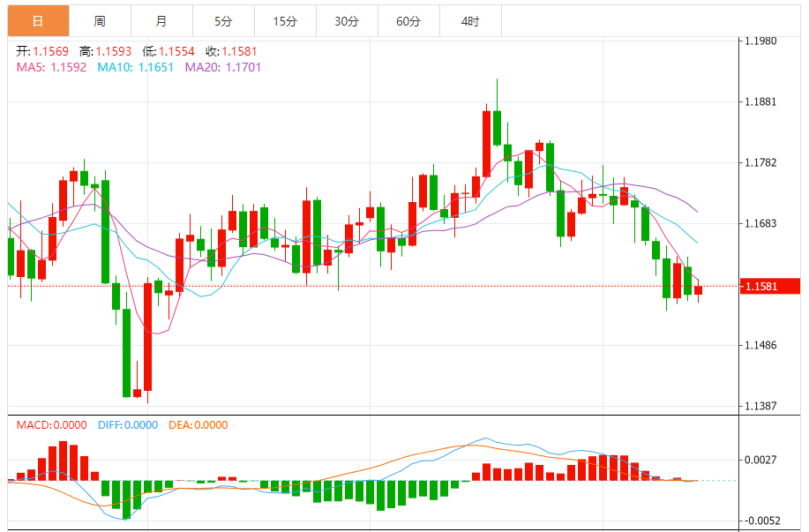
Task: Select the 15分 timeframe tab
Action: coord(285,20)
